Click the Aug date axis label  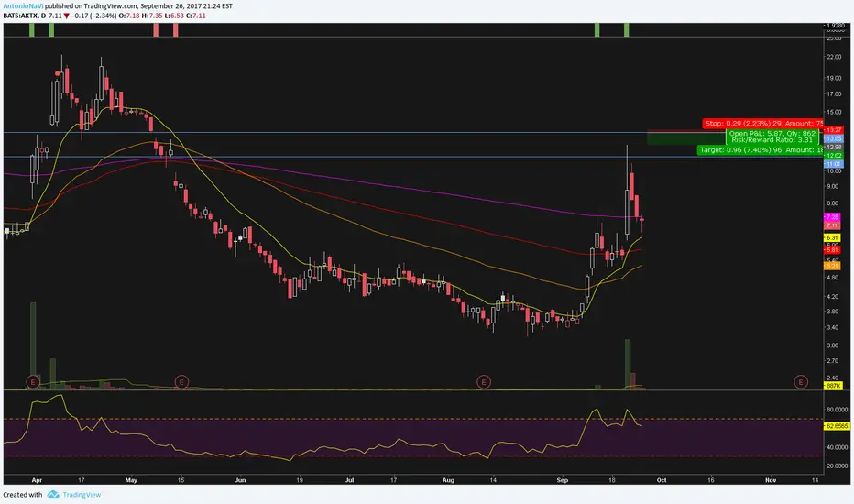coord(448,480)
